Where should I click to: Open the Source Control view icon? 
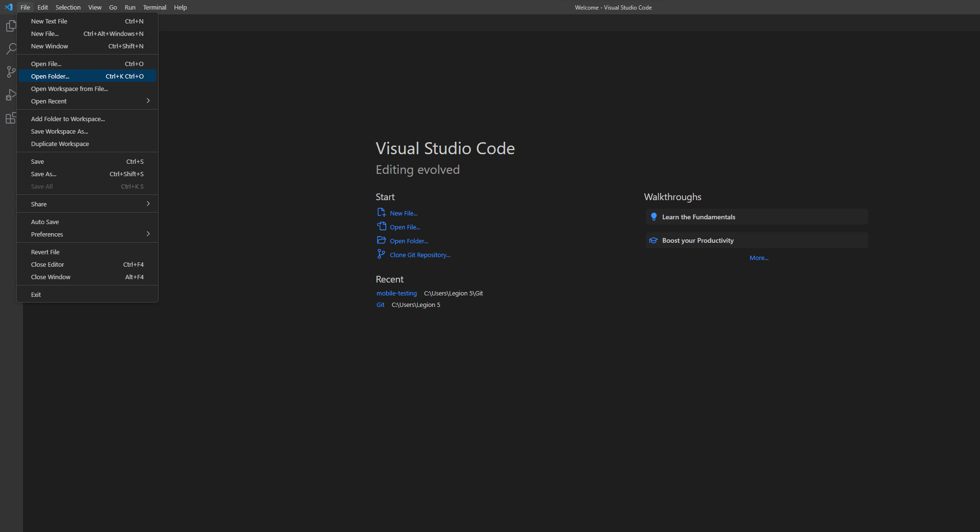click(x=11, y=71)
